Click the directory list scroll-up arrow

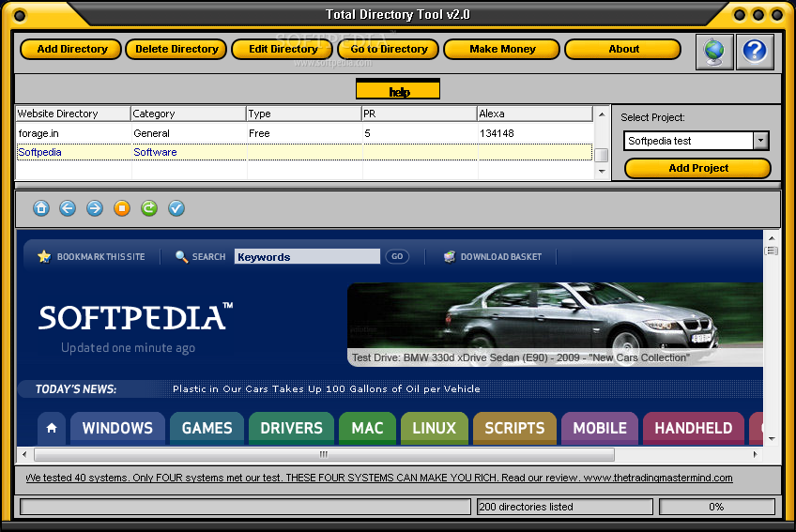point(602,114)
